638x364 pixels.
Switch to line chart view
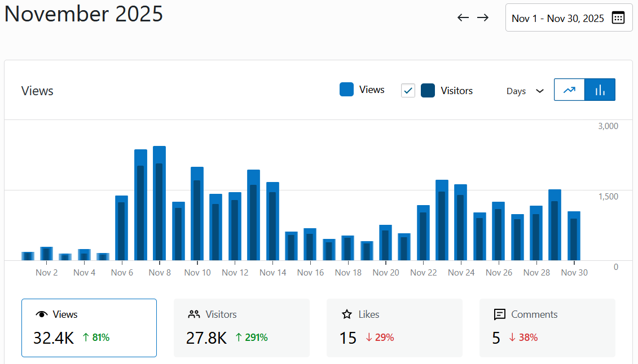[570, 90]
